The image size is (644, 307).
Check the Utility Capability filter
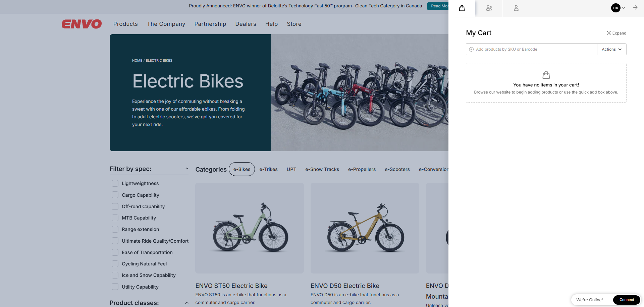(115, 287)
